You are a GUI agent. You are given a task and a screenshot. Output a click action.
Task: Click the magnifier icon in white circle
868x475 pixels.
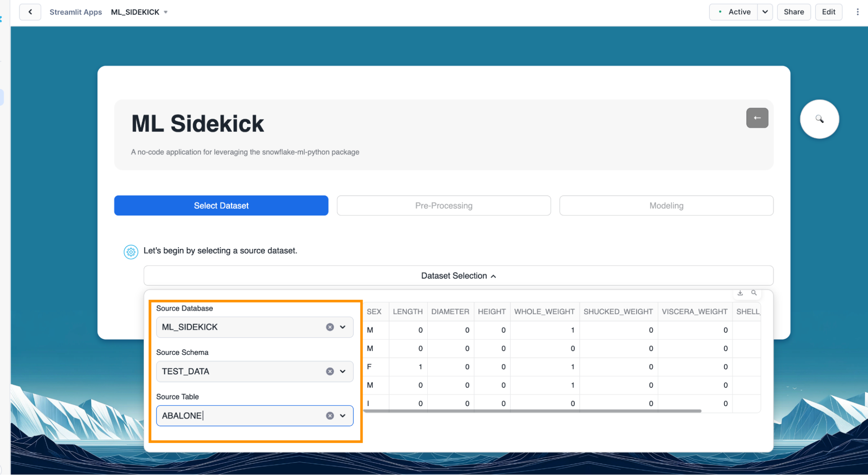click(819, 119)
